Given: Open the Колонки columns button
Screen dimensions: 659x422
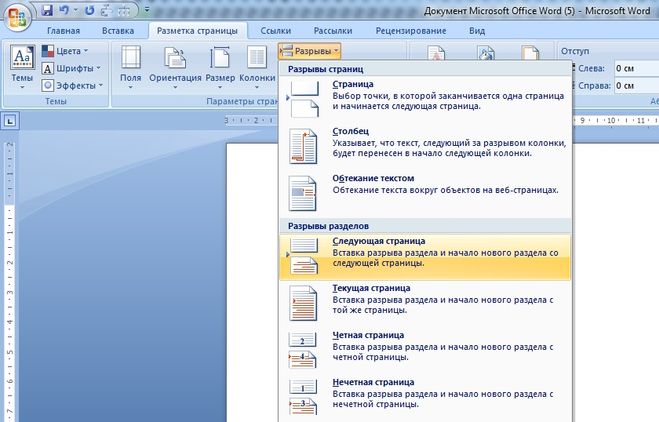Looking at the screenshot, I should click(257, 67).
